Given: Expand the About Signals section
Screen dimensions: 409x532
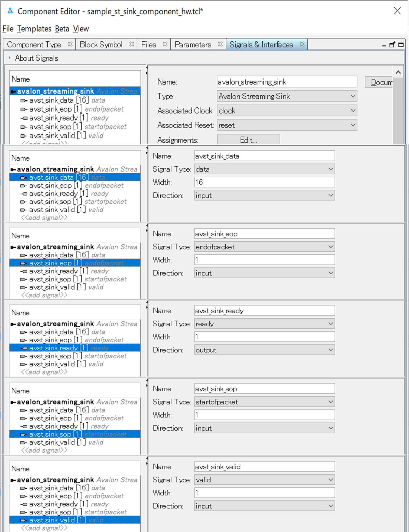Looking at the screenshot, I should click(x=9, y=58).
